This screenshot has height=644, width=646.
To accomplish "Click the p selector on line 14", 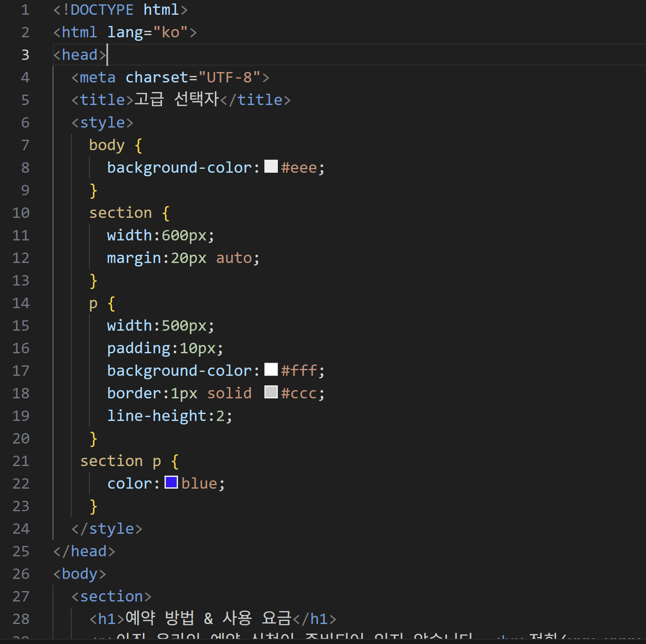I will tap(93, 304).
